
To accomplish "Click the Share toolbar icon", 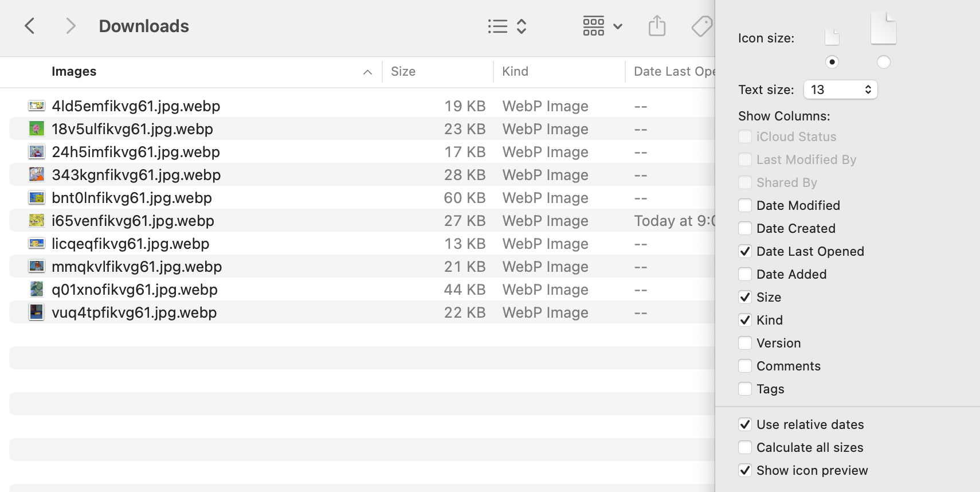I will 657,26.
